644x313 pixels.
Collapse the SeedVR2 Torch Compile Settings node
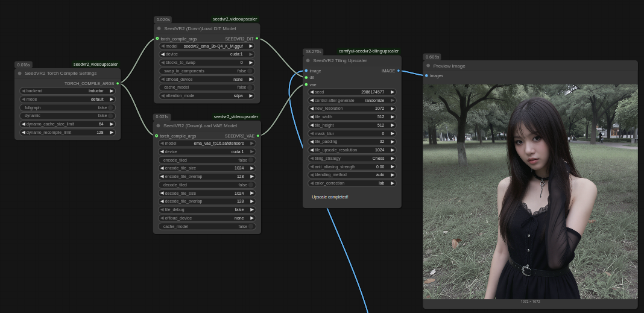pyautogui.click(x=19, y=74)
